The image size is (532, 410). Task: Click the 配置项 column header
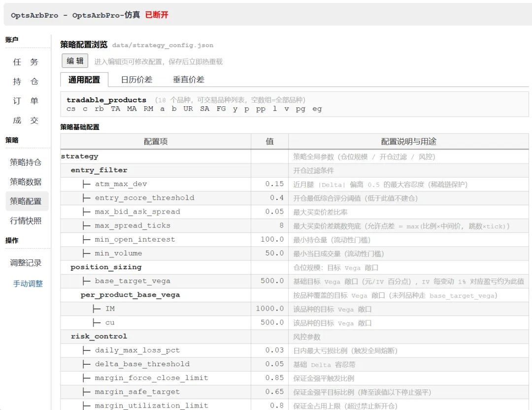pos(156,141)
